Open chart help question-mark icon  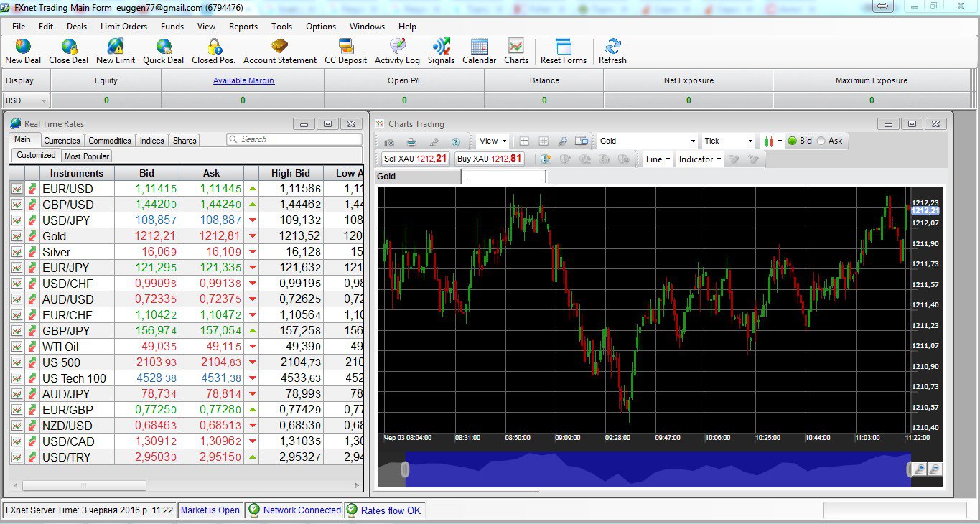coord(455,141)
